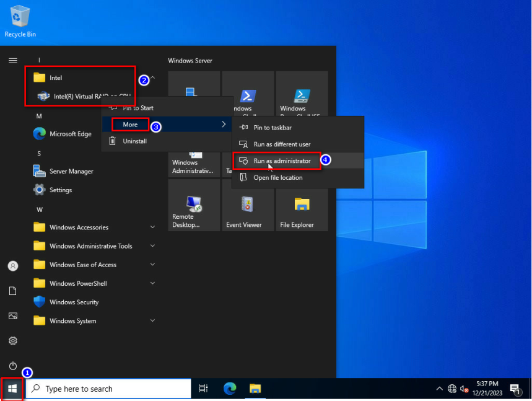This screenshot has height=401, width=532.
Task: Open Documents from the Start sidebar
Action: (13, 291)
